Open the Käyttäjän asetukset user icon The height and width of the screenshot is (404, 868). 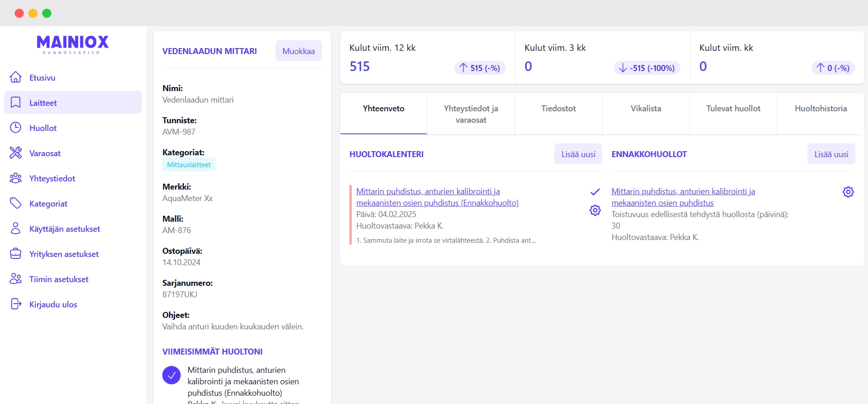[16, 229]
